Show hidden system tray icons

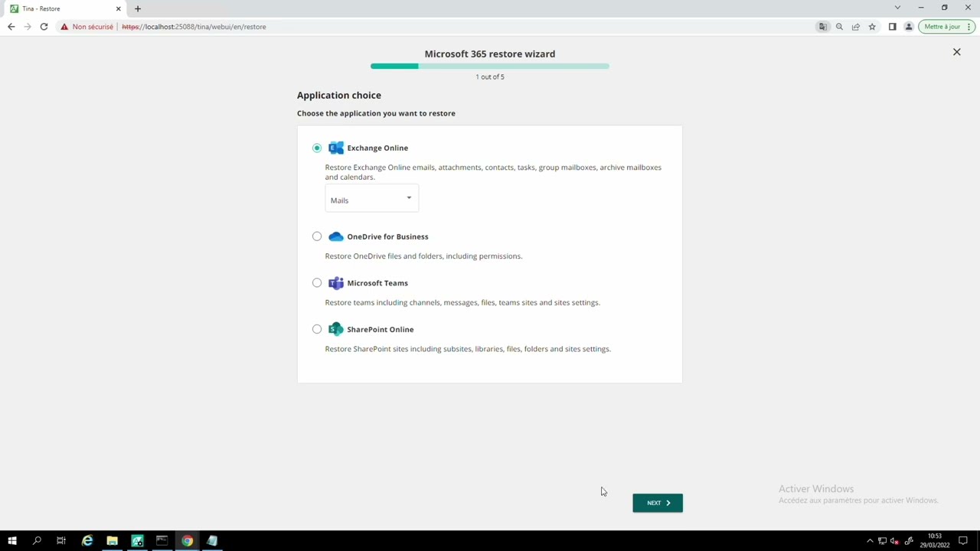click(870, 541)
